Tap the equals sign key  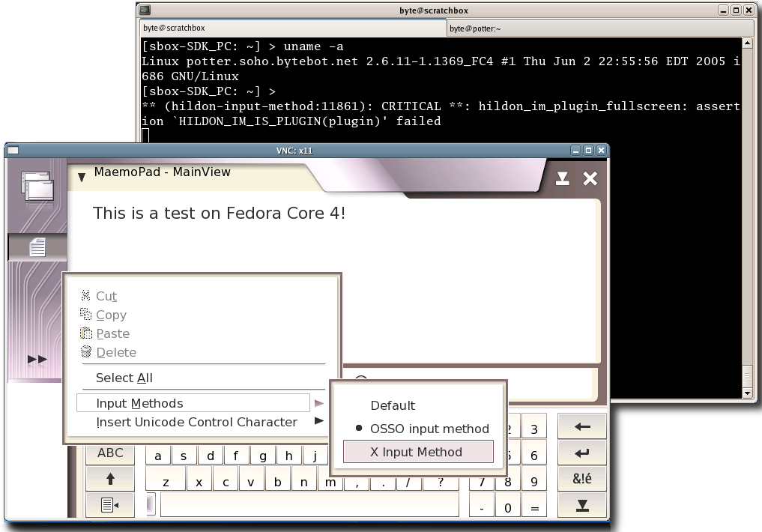(x=534, y=507)
